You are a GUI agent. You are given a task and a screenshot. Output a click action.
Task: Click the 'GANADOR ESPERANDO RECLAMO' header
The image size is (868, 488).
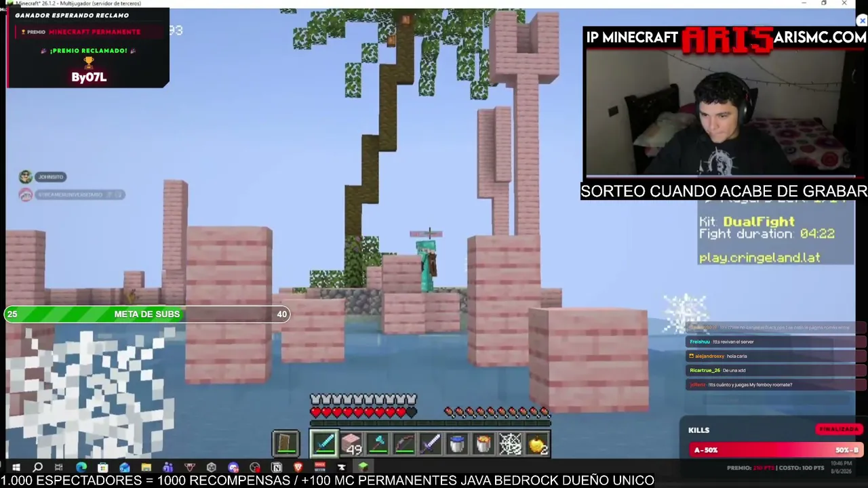72,15
